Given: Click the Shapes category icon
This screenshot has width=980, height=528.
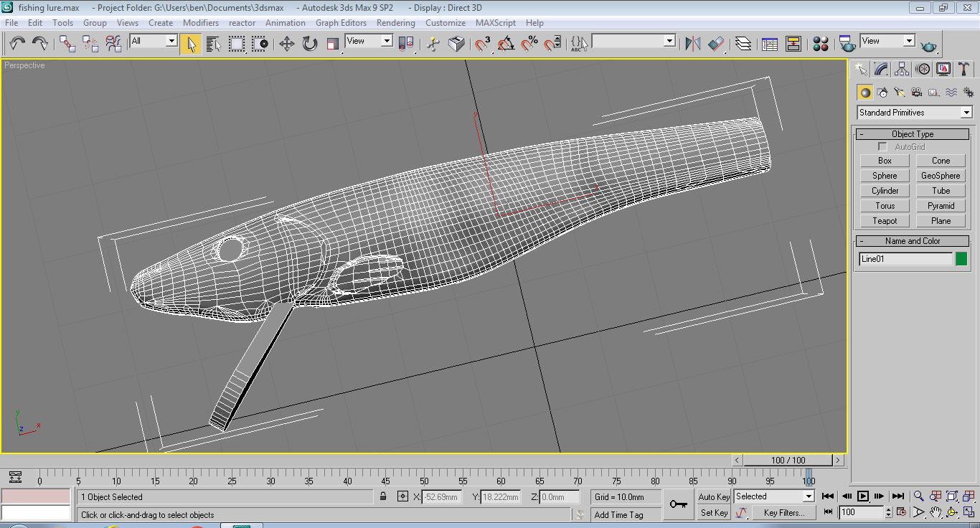Looking at the screenshot, I should [882, 93].
